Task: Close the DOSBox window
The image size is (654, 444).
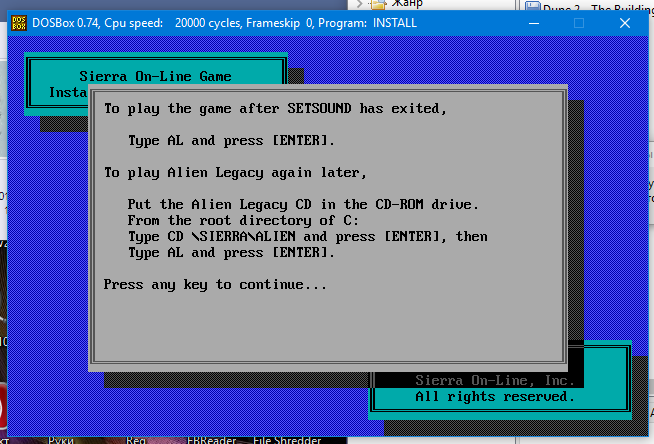Action: click(625, 23)
